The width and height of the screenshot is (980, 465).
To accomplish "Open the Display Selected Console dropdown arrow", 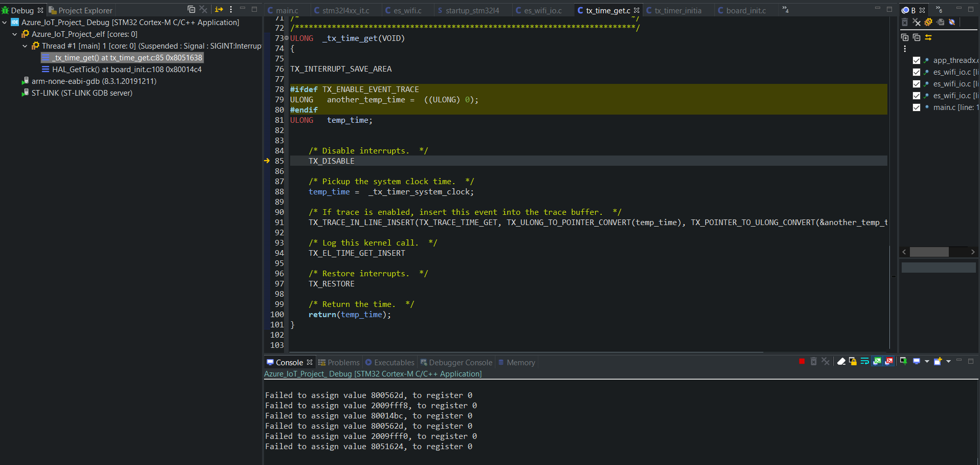I will (x=927, y=361).
